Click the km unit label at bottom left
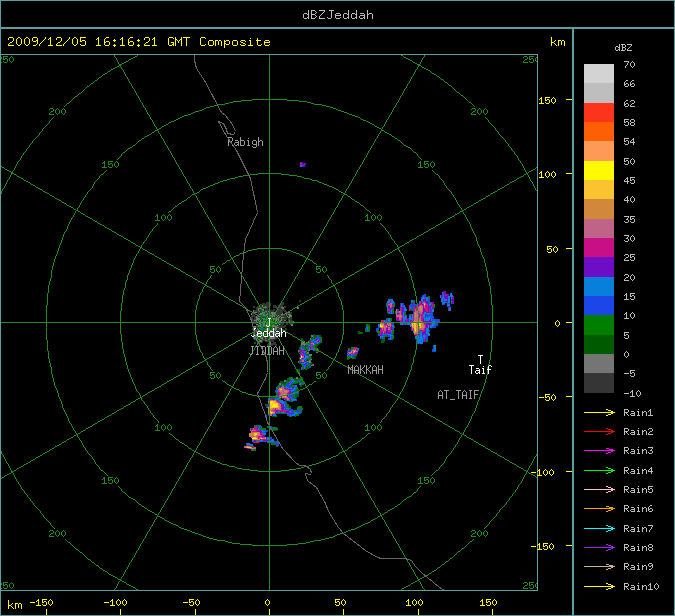This screenshot has width=675, height=616. point(15,604)
